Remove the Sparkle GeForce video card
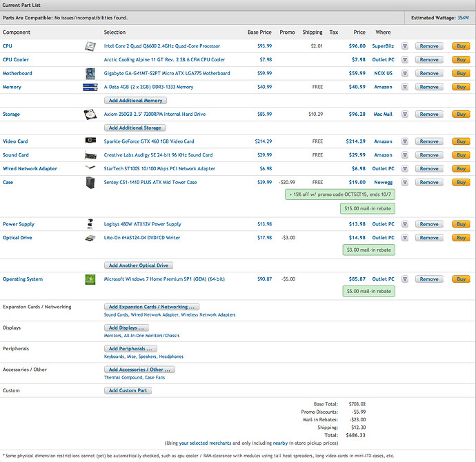 (x=429, y=141)
